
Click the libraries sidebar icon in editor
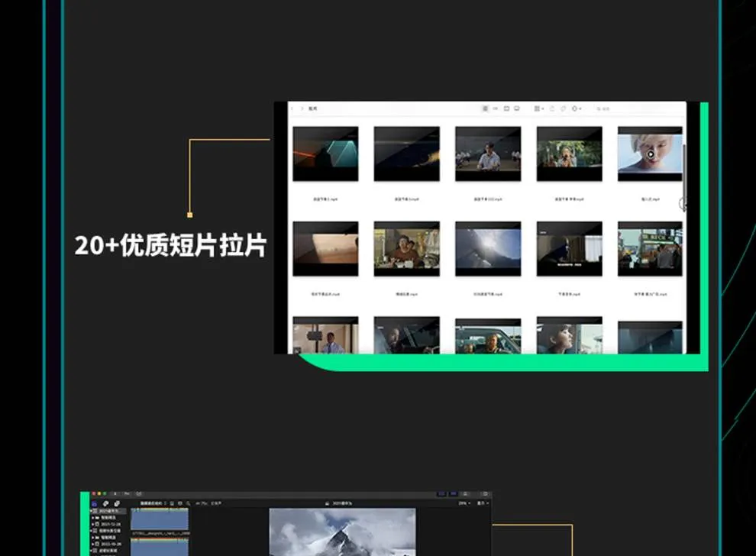95,503
